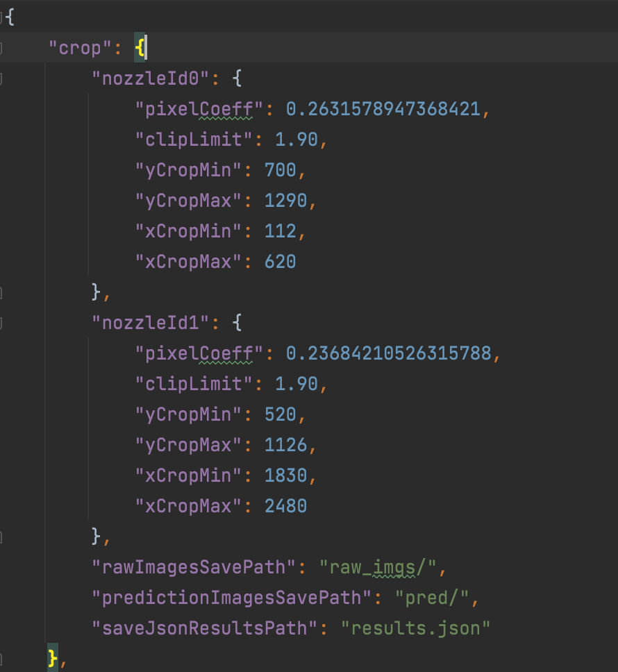Collapse the fold marker beside "nozzleId1"
The height and width of the screenshot is (672, 618).
(1, 323)
